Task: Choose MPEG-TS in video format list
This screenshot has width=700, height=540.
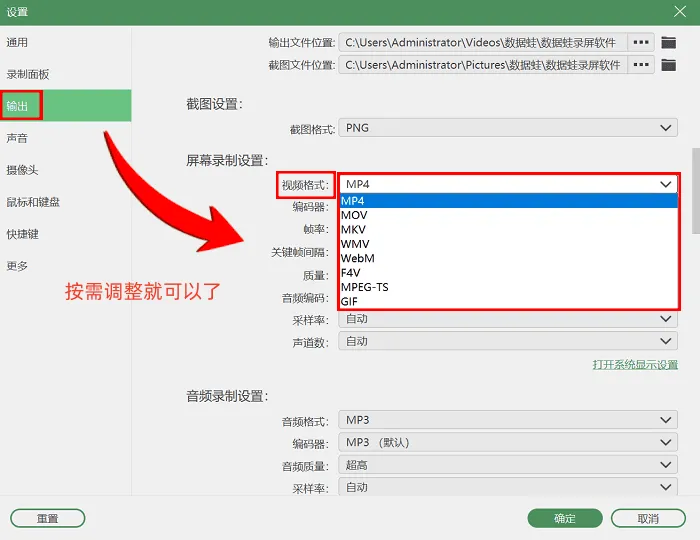Action: (509, 287)
